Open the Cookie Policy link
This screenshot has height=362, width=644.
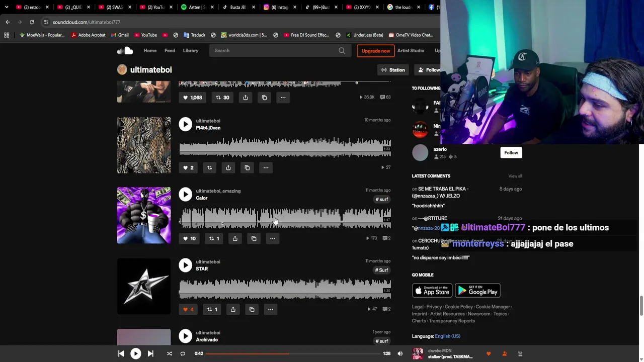459,307
